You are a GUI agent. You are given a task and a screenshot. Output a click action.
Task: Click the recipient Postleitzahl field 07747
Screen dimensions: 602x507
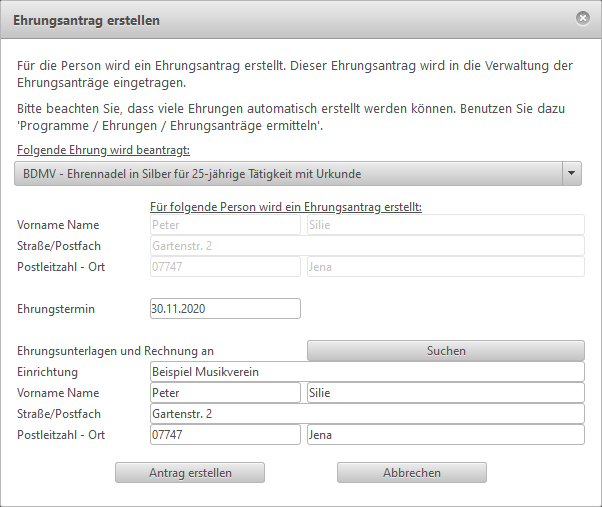[225, 434]
